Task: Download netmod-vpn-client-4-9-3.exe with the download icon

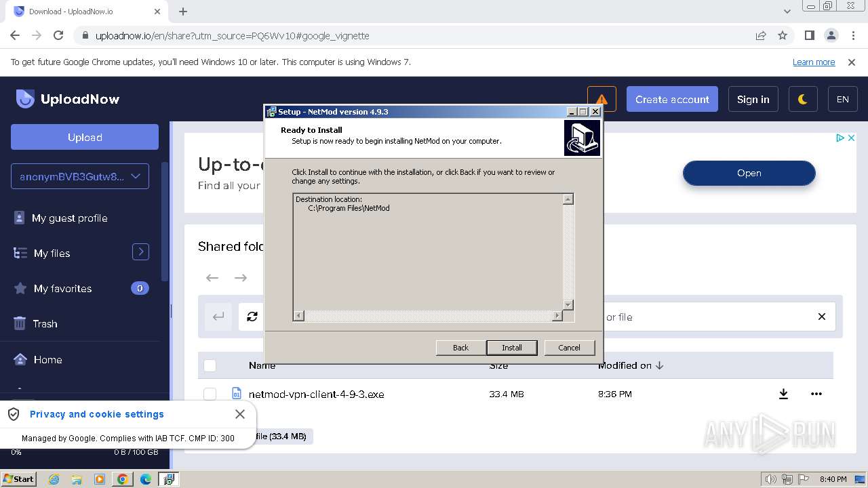Action: [x=783, y=394]
